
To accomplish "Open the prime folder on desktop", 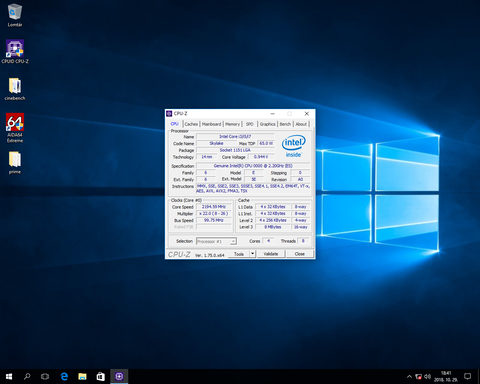I will coord(15,163).
